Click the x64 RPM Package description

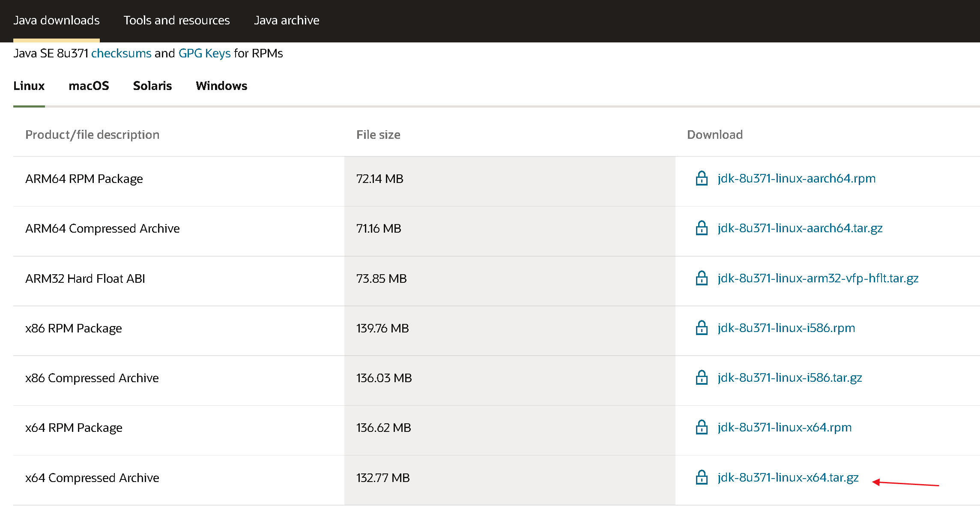[x=74, y=428]
